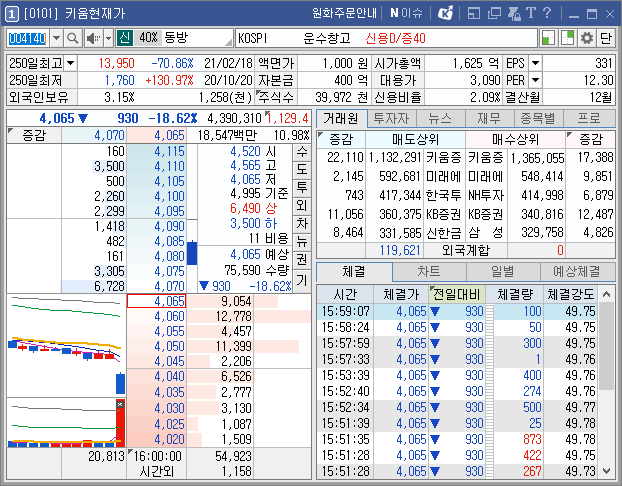The width and height of the screenshot is (622, 486).
Task: Click the 수 side button
Action: [x=302, y=152]
